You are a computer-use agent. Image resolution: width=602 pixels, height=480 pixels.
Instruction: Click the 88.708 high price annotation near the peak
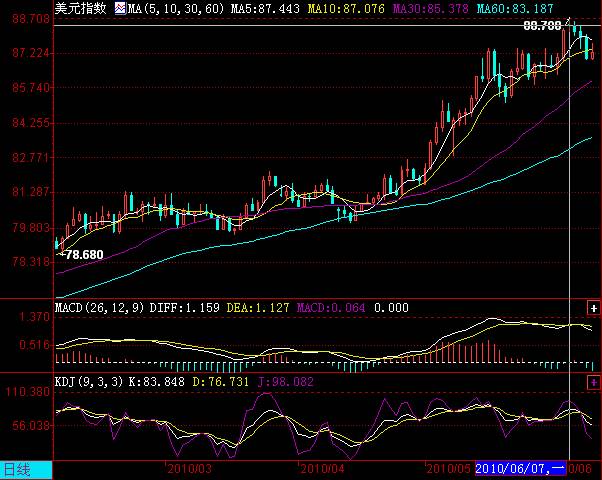pyautogui.click(x=542, y=26)
